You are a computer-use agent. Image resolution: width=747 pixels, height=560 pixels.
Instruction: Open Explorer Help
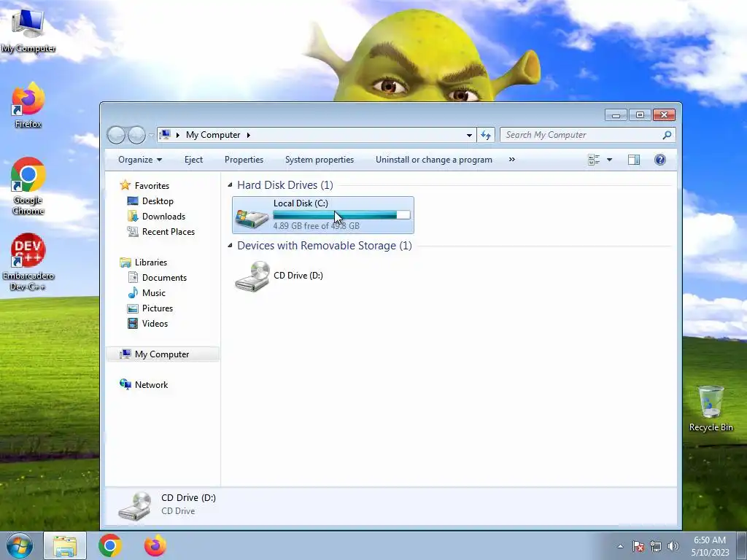659,160
